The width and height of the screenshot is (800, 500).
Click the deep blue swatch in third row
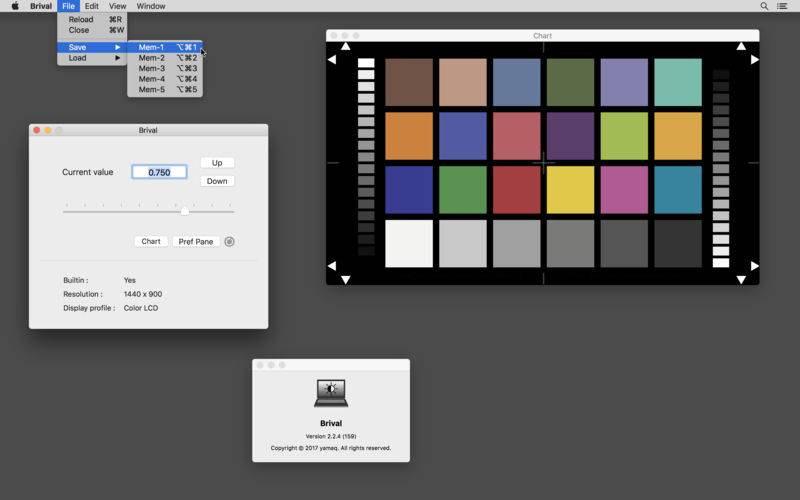pyautogui.click(x=409, y=190)
